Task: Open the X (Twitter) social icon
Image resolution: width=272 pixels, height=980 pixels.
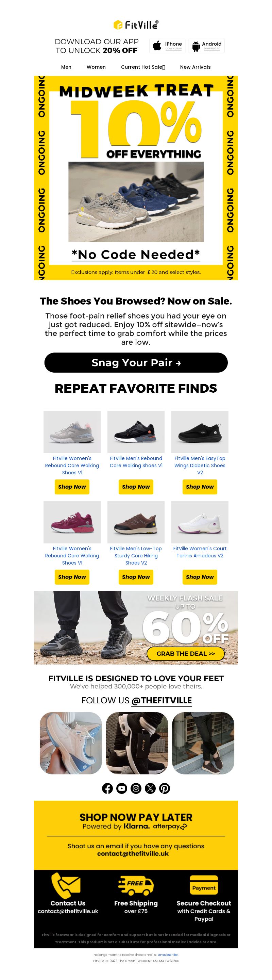Action: click(150, 789)
